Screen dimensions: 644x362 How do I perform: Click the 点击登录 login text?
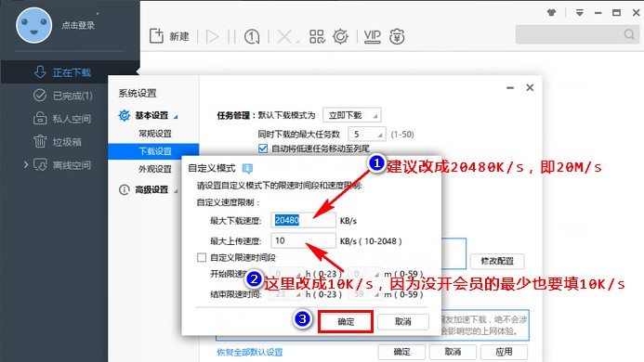(x=78, y=25)
